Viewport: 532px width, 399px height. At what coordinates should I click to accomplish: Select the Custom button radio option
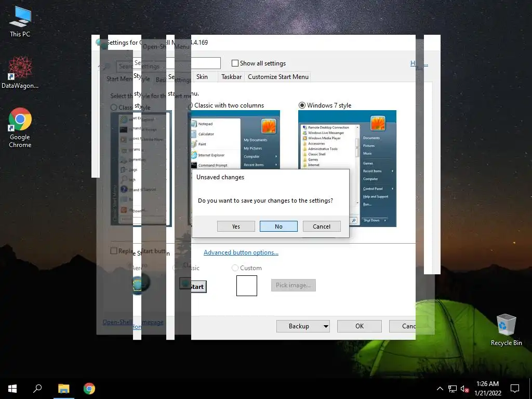[x=235, y=268]
